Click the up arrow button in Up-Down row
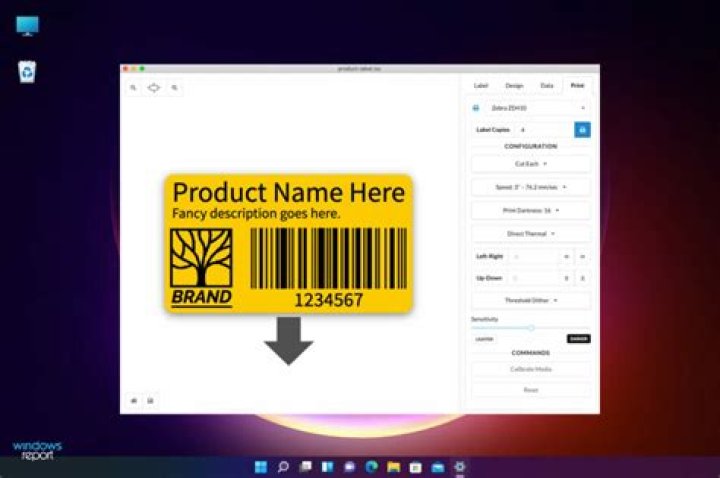The height and width of the screenshot is (478, 720). [566, 278]
